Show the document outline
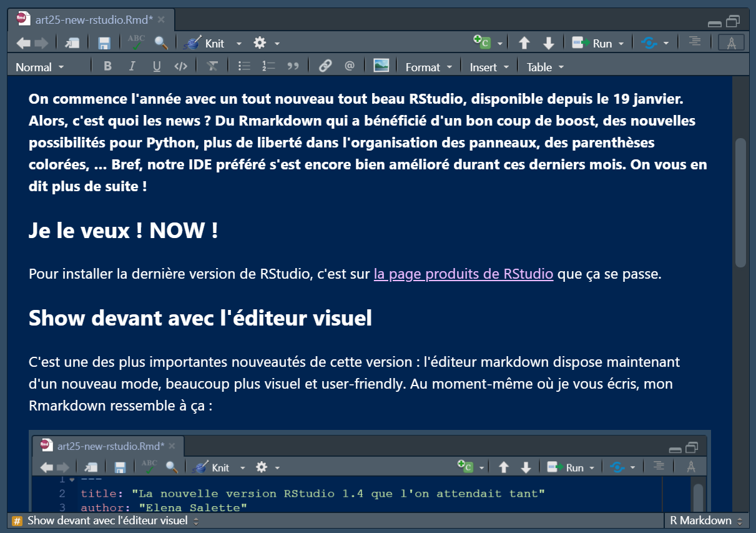 click(695, 42)
